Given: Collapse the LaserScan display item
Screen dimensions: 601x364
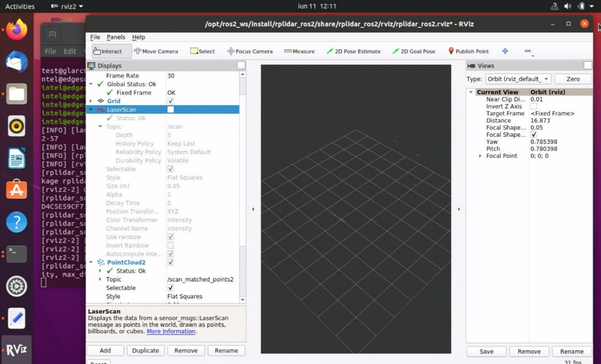Looking at the screenshot, I should (91, 110).
